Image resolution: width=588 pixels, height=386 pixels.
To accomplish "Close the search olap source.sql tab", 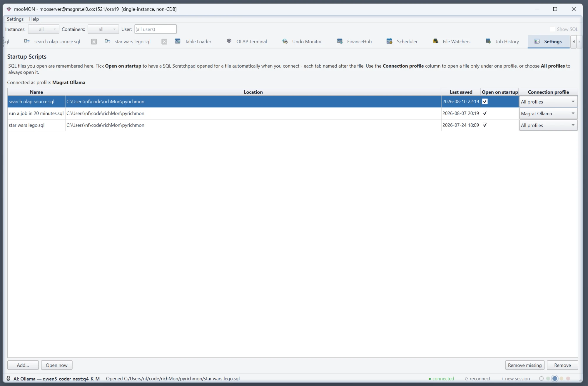I will pyautogui.click(x=94, y=41).
